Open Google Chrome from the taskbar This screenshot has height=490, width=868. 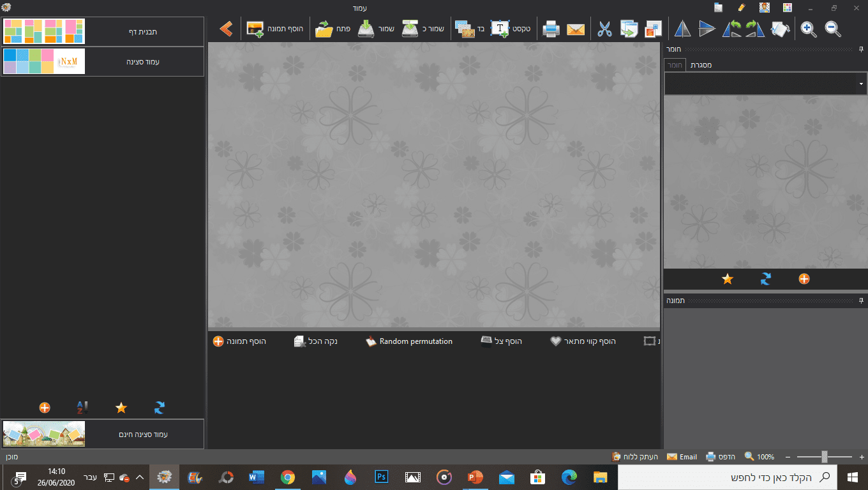[288, 477]
